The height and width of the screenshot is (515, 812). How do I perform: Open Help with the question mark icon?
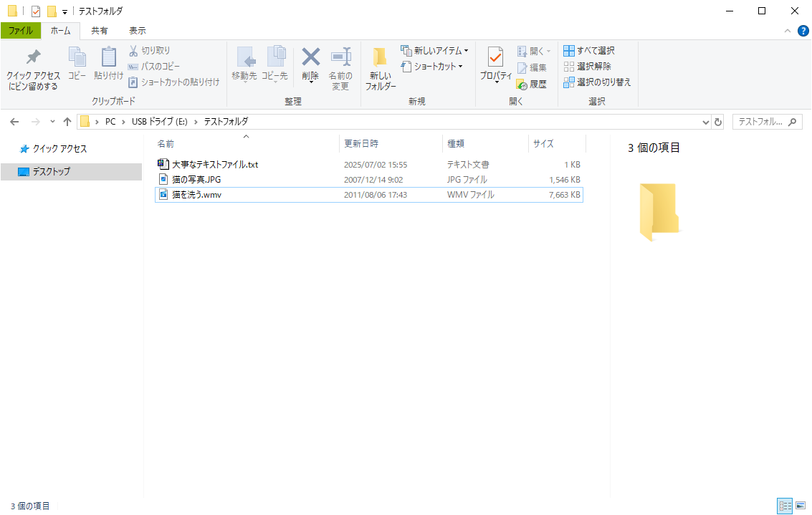coord(803,31)
